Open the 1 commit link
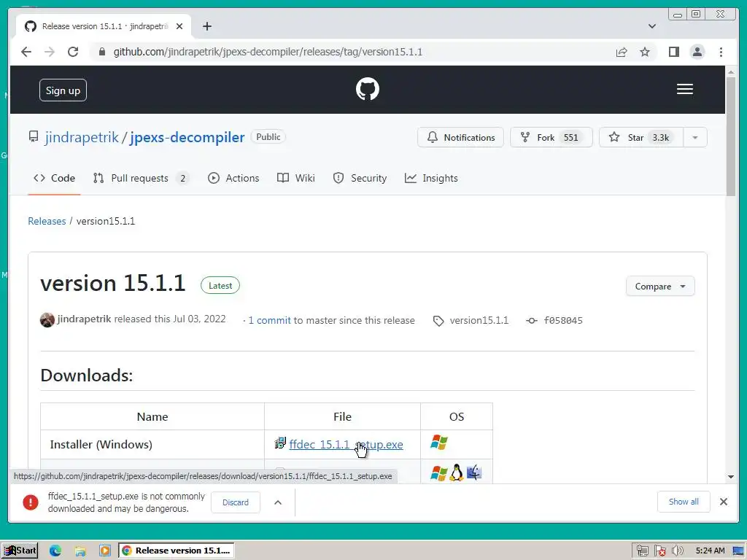This screenshot has width=747, height=560. pyautogui.click(x=269, y=321)
